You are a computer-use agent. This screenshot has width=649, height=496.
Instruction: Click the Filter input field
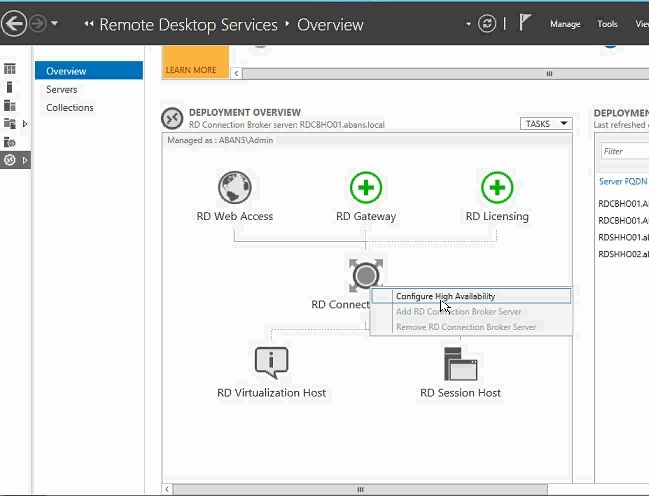coord(625,151)
